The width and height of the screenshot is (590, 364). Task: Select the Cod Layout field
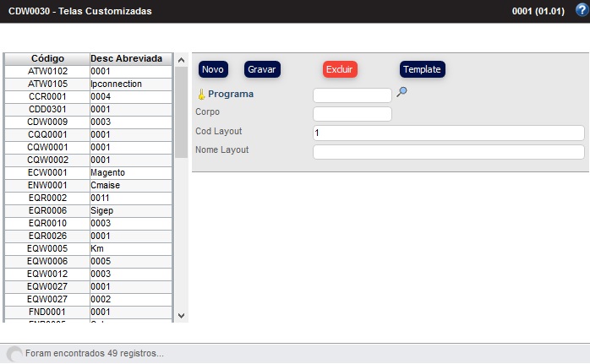(x=448, y=133)
